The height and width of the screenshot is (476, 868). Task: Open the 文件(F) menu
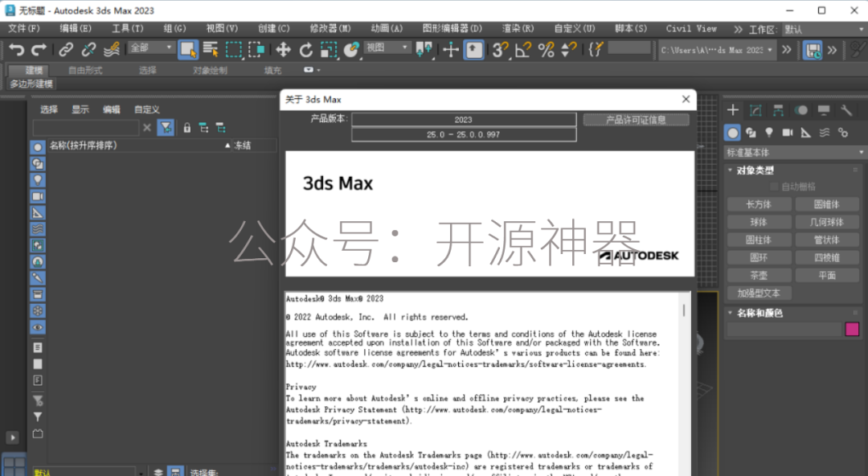coord(24,29)
